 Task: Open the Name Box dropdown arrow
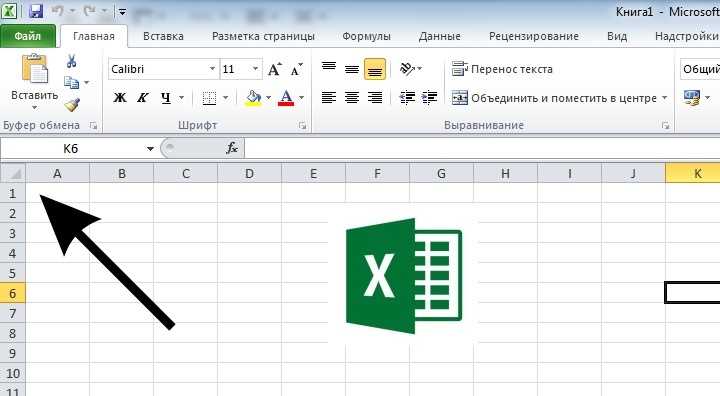click(x=150, y=148)
